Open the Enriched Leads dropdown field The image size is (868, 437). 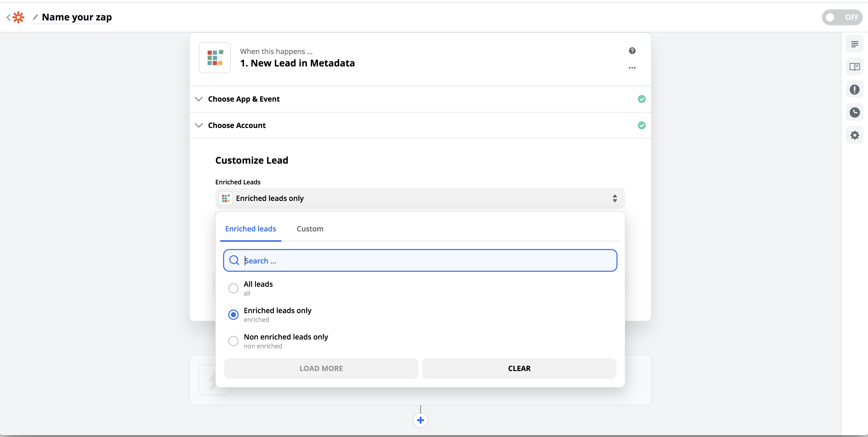[x=420, y=198]
